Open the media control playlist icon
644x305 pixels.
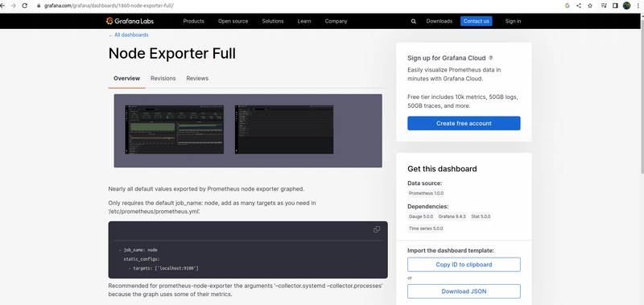(x=604, y=6)
